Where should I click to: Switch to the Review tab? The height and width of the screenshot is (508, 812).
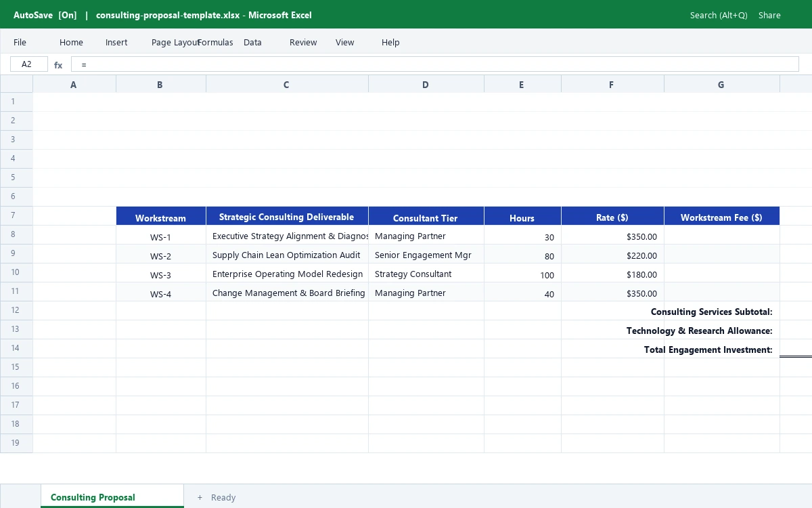(x=303, y=42)
